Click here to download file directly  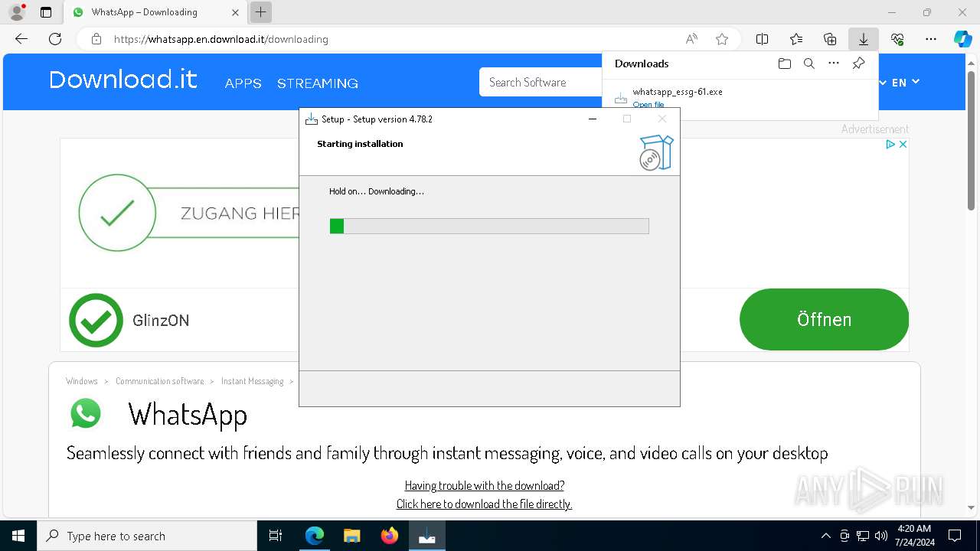(x=484, y=504)
